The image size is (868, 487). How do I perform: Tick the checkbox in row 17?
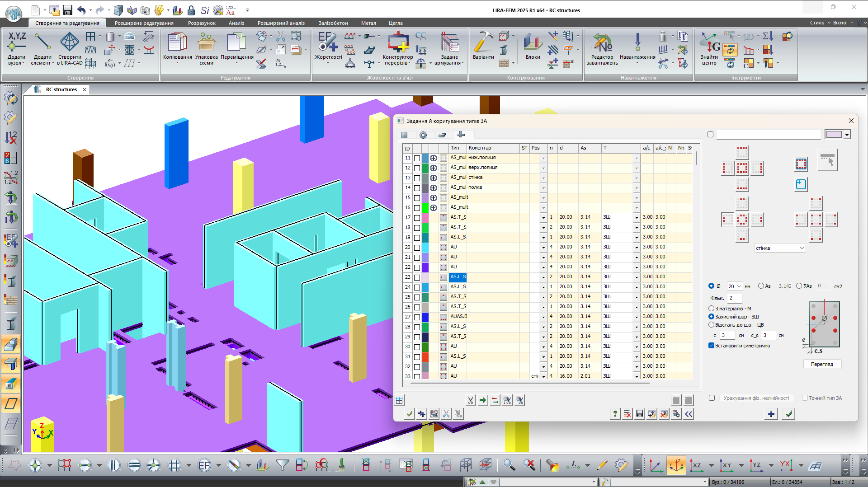(x=417, y=218)
